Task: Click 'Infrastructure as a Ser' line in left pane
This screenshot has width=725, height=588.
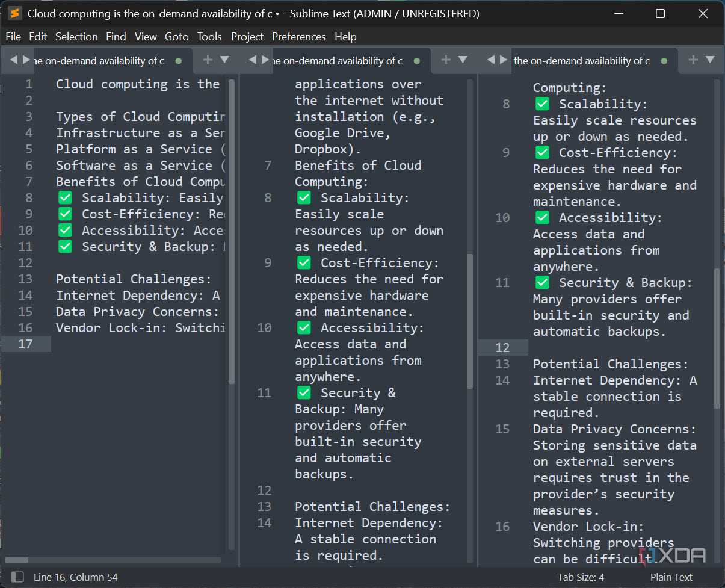Action: [x=140, y=133]
